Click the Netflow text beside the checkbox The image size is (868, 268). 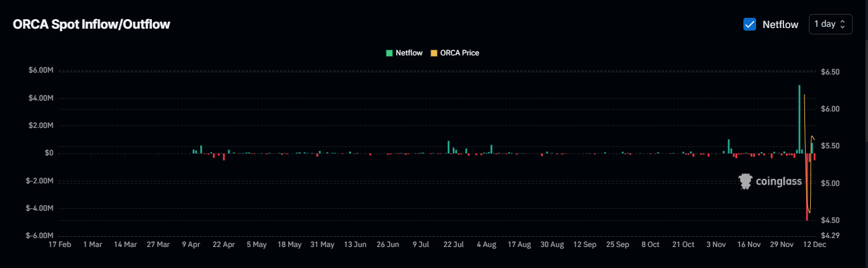780,24
